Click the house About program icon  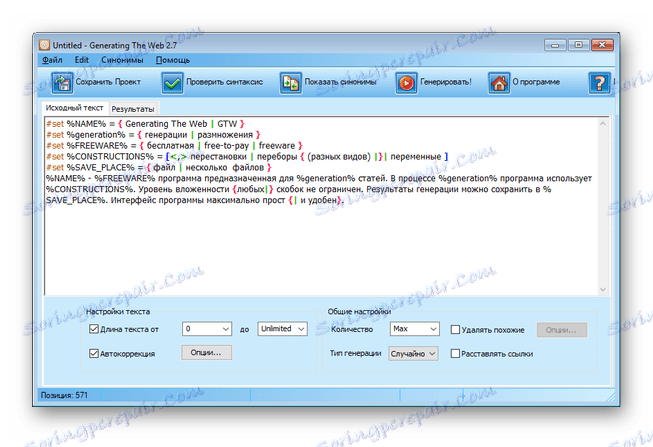tap(499, 82)
